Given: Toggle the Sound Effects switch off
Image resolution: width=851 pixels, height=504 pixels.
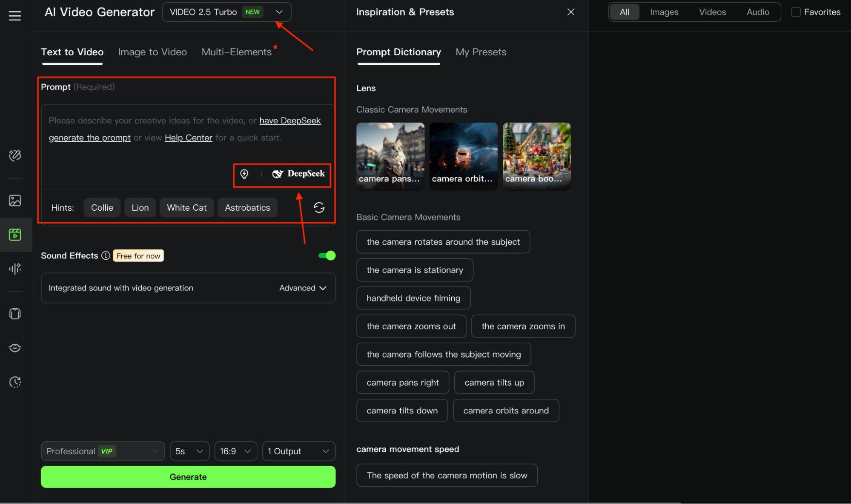Looking at the screenshot, I should coord(327,255).
